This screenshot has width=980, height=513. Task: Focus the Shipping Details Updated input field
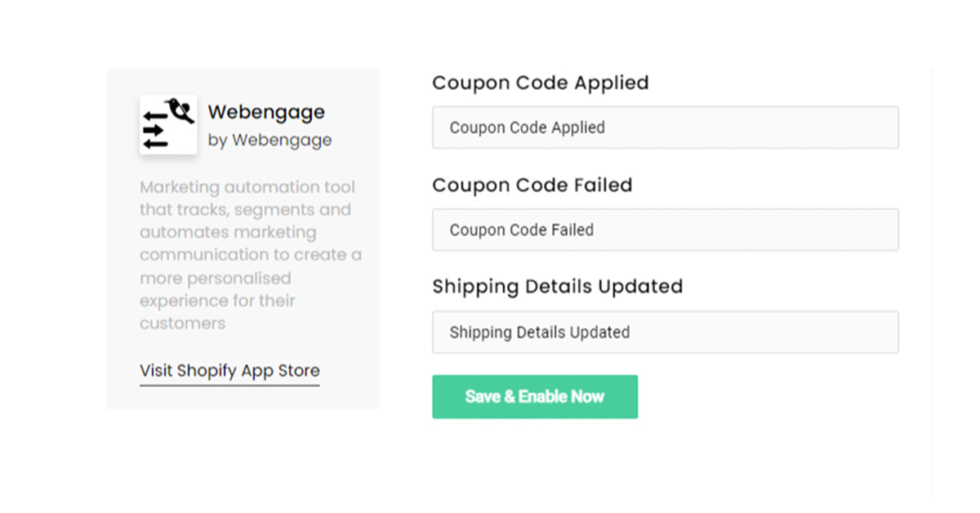665,332
